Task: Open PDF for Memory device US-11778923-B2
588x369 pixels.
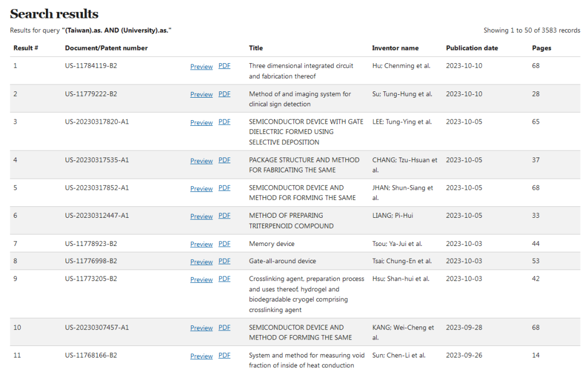Action: tap(225, 244)
